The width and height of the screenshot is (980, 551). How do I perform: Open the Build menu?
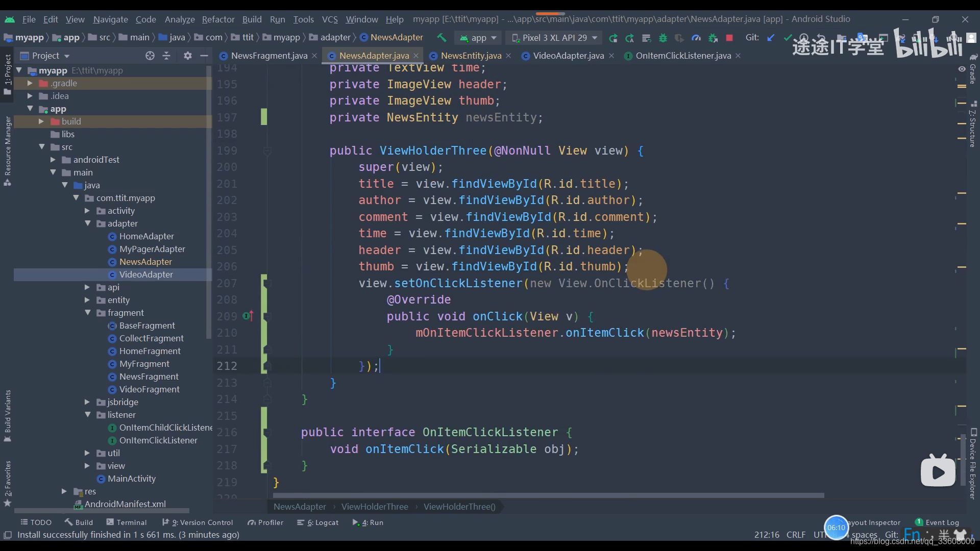252,19
